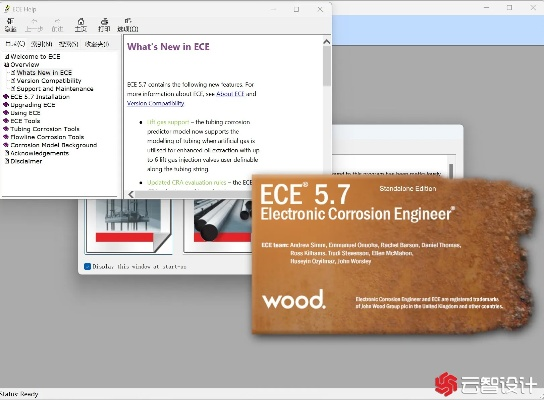Image resolution: width=544 pixels, height=400 pixels.
Task: Click the Forward toolbar button in Help
Action: coord(57,25)
